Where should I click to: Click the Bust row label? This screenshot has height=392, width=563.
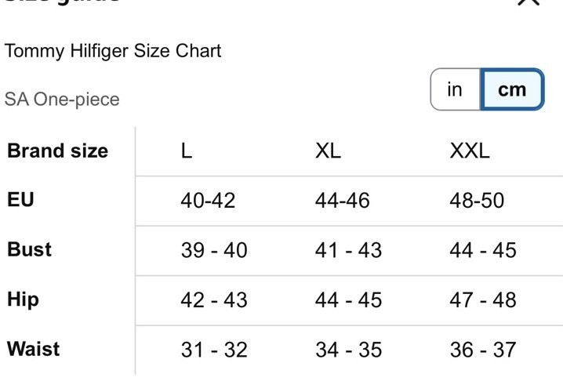point(30,249)
